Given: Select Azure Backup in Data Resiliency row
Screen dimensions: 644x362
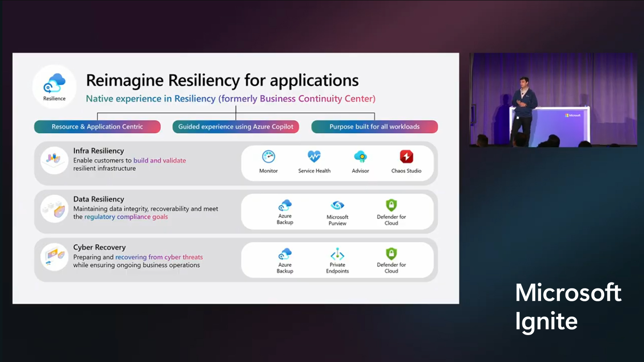Looking at the screenshot, I should (285, 206).
